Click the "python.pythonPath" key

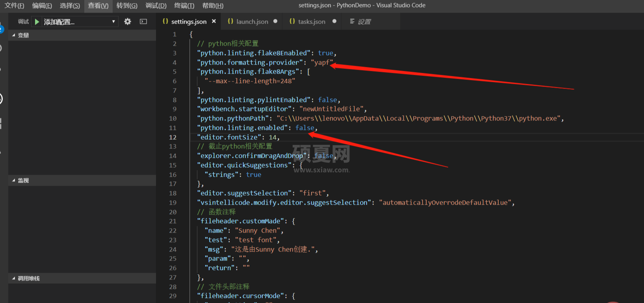tap(233, 118)
